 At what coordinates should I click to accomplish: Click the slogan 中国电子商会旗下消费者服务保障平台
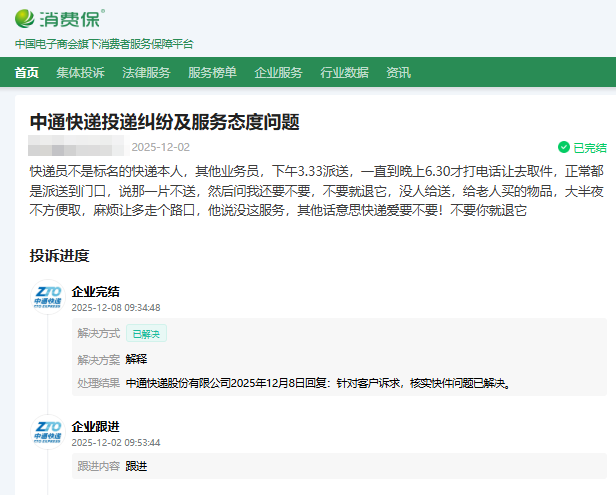point(104,44)
